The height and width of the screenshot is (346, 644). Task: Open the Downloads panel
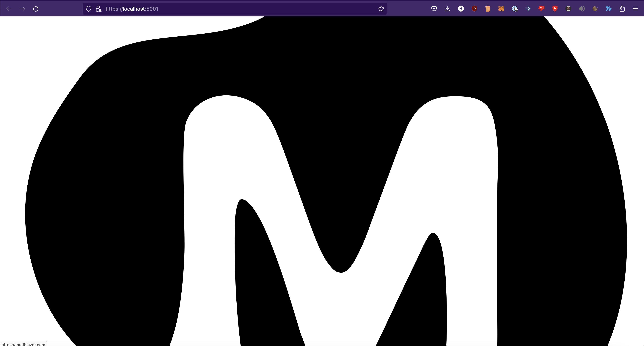tap(447, 9)
